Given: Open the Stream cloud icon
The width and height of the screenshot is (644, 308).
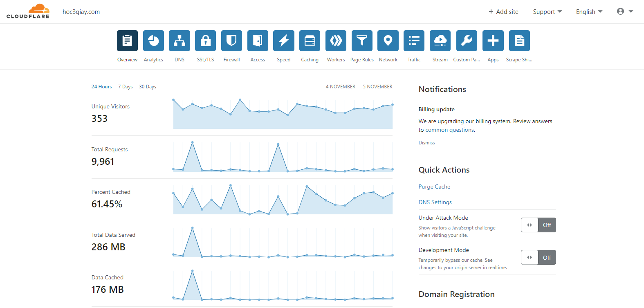Looking at the screenshot, I should [x=440, y=41].
